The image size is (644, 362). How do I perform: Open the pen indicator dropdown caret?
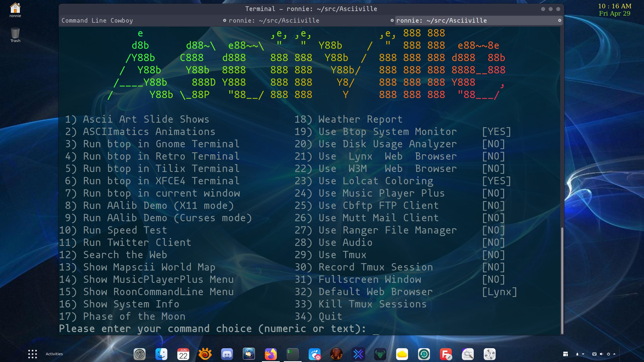(583, 354)
